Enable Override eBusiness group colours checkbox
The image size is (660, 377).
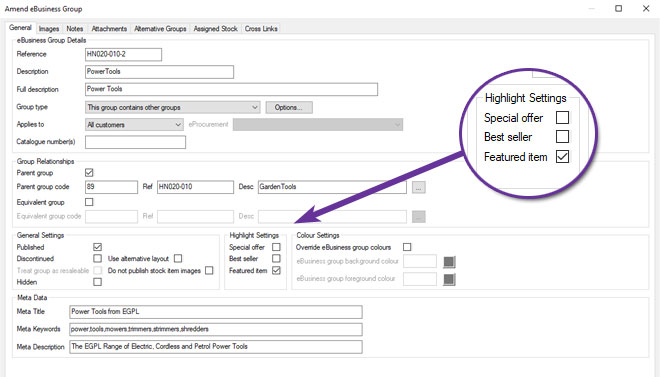(x=407, y=247)
